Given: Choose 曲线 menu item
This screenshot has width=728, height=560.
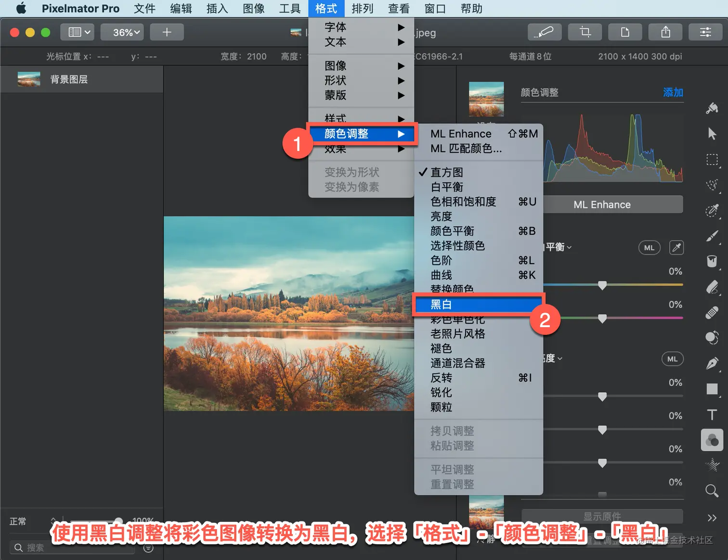Looking at the screenshot, I should point(478,275).
